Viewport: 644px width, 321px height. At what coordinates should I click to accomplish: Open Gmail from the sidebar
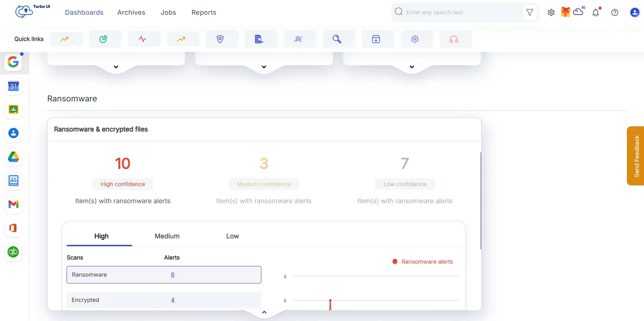(x=13, y=204)
